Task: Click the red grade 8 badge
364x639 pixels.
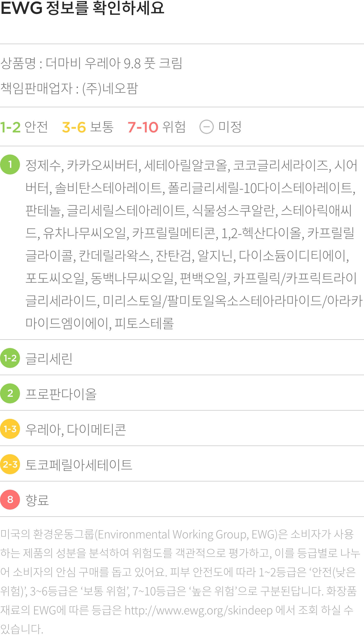Action: (10, 500)
